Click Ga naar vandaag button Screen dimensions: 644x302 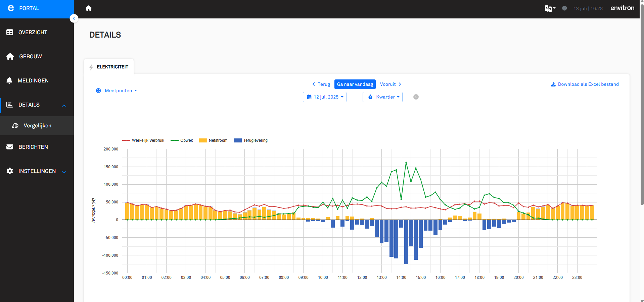click(355, 84)
